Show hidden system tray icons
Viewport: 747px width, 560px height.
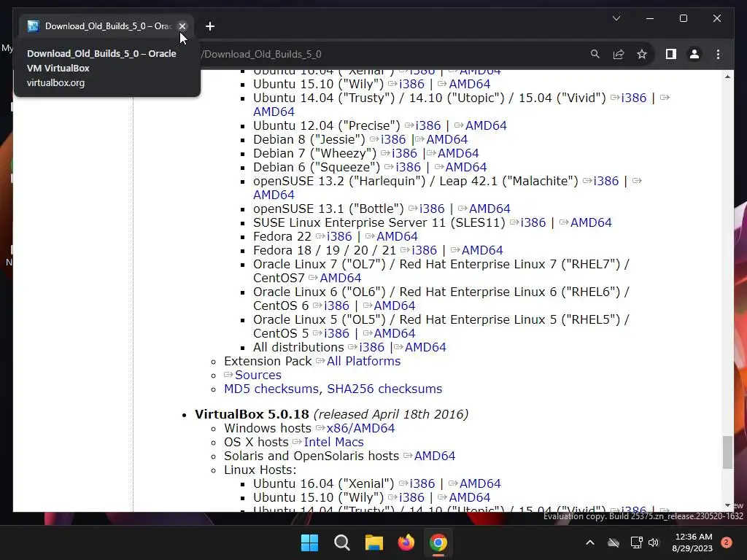tap(589, 542)
